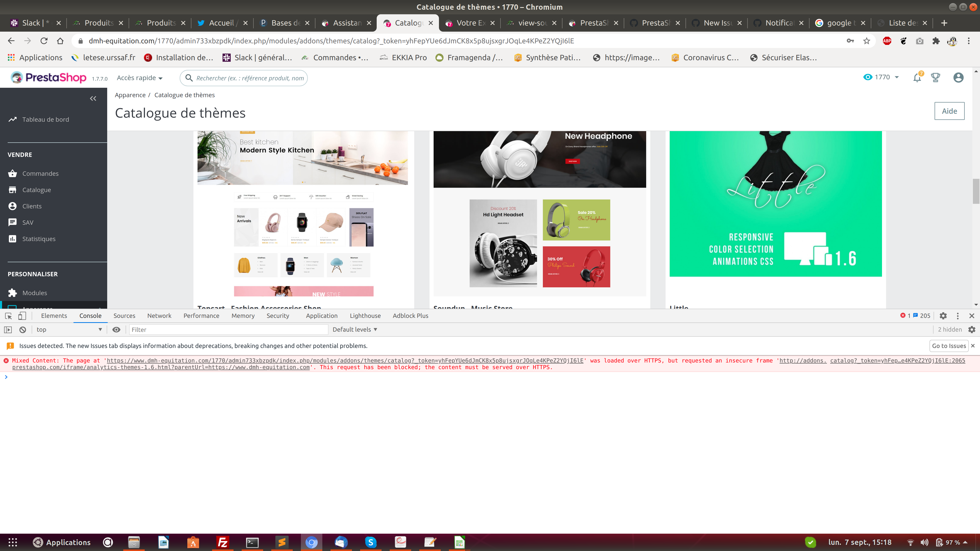980x551 pixels.
Task: Toggle the console sidebar panel
Action: 8,330
